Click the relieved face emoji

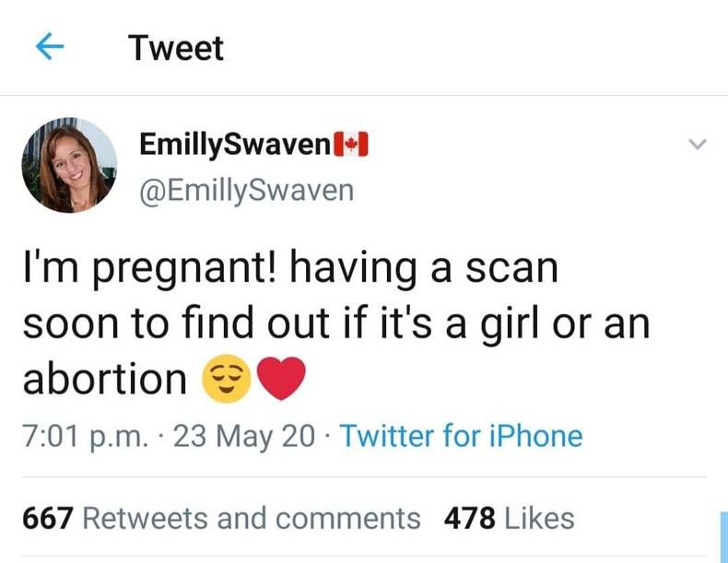coord(226,379)
